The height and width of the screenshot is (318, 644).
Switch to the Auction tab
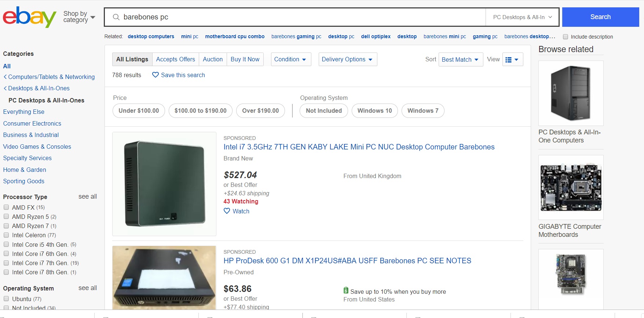click(213, 59)
